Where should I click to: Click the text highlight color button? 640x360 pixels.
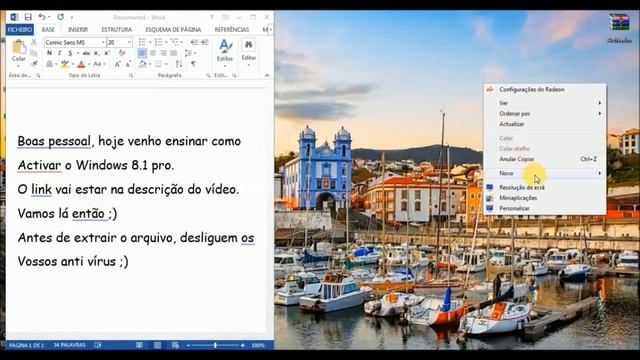[64, 64]
